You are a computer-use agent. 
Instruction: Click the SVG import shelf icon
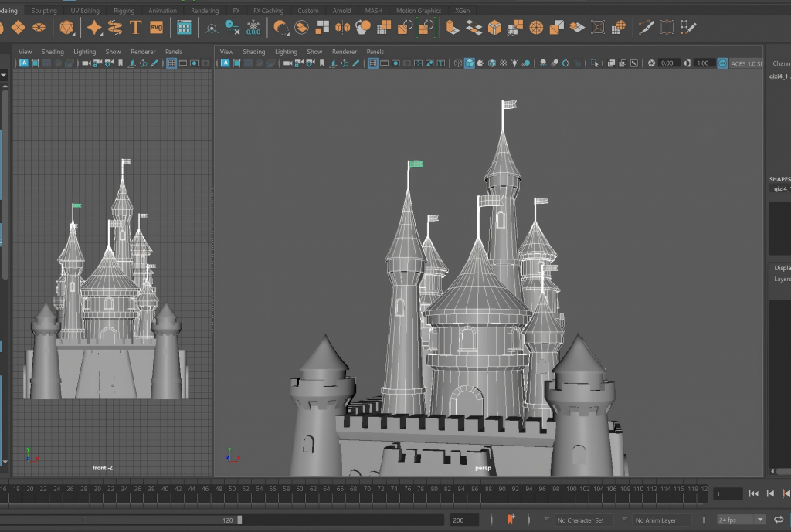157,28
